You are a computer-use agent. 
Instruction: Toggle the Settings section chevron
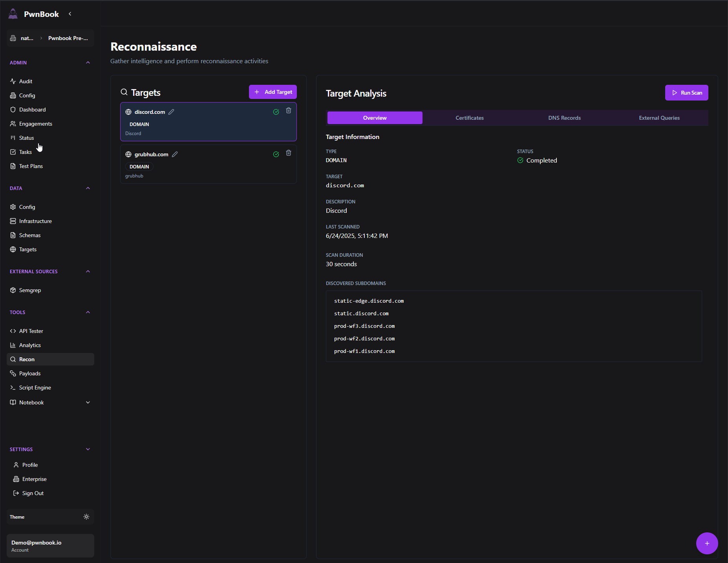(x=88, y=449)
